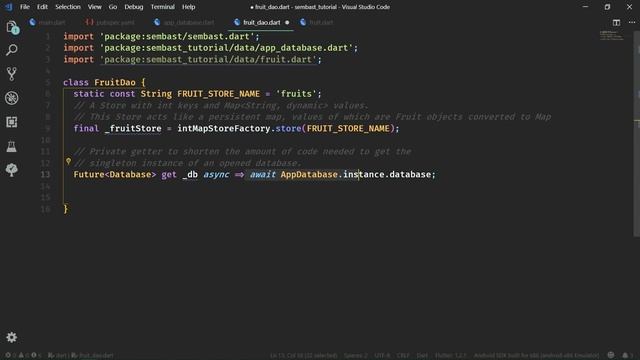The width and height of the screenshot is (640, 360).
Task: Click errors and warnings count in status bar
Action: click(x=24, y=356)
